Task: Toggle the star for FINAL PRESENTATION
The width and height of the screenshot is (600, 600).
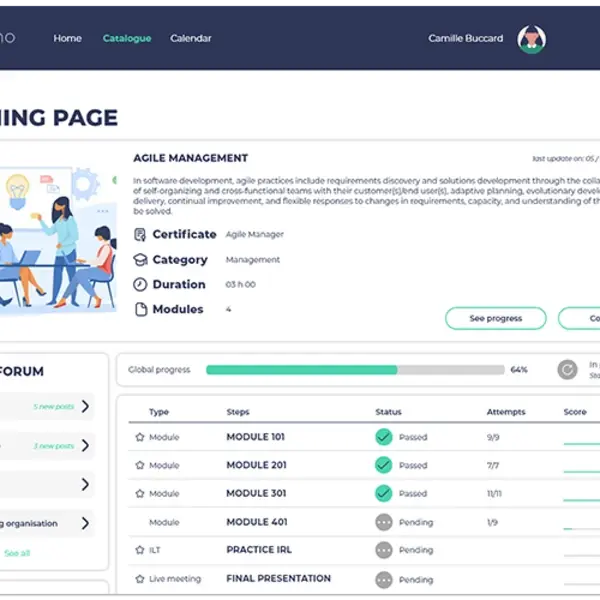Action: pos(140,579)
